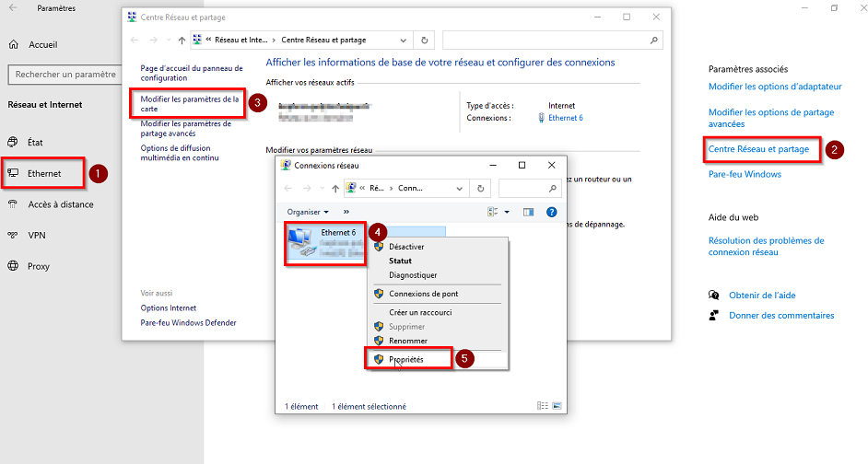
Task: Open Pare-feu Windows link in Paramètres
Action: pyautogui.click(x=745, y=174)
